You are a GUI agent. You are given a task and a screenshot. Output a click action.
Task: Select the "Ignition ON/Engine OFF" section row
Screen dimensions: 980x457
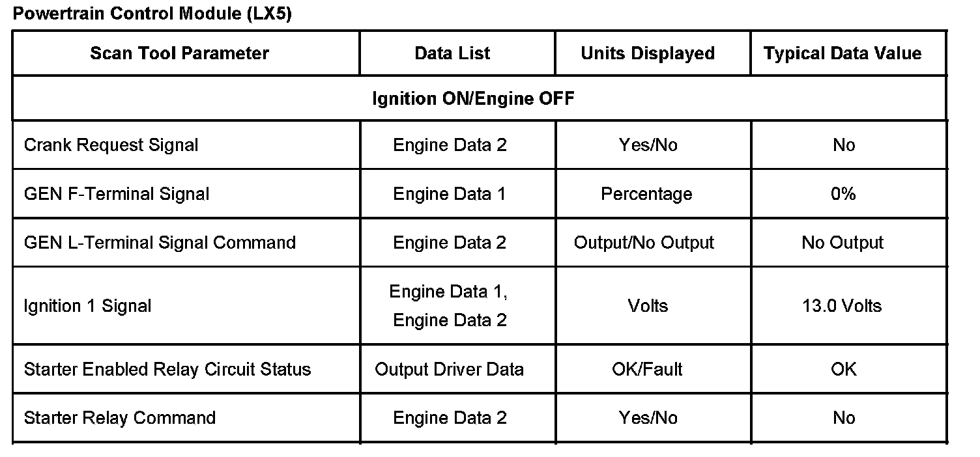coord(474,98)
